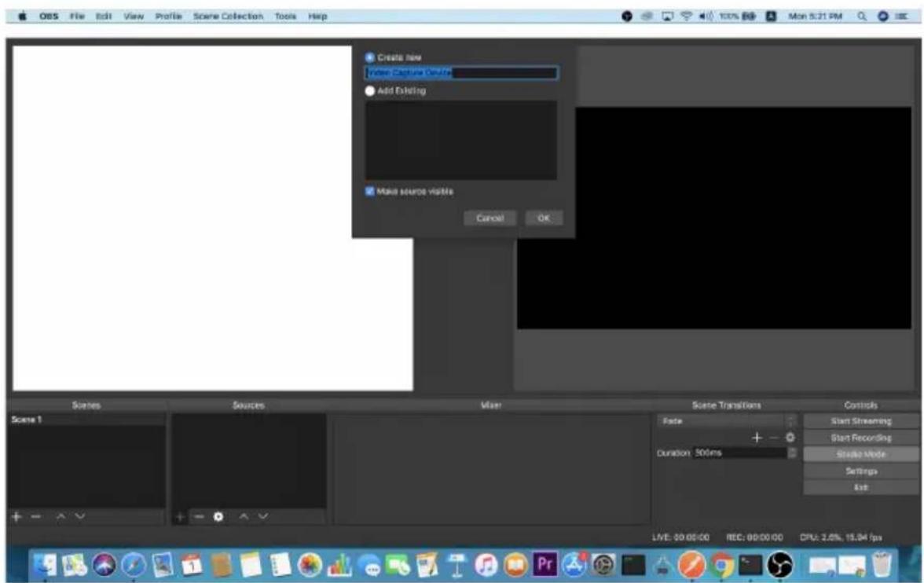
Task: Open transition properties gear icon
Action: (790, 438)
